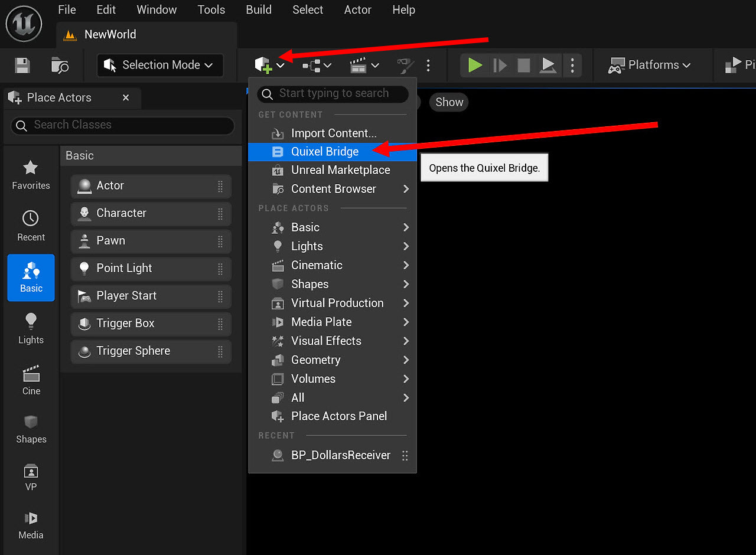Select the NewWorld level tab
This screenshot has height=555, width=756.
point(146,35)
